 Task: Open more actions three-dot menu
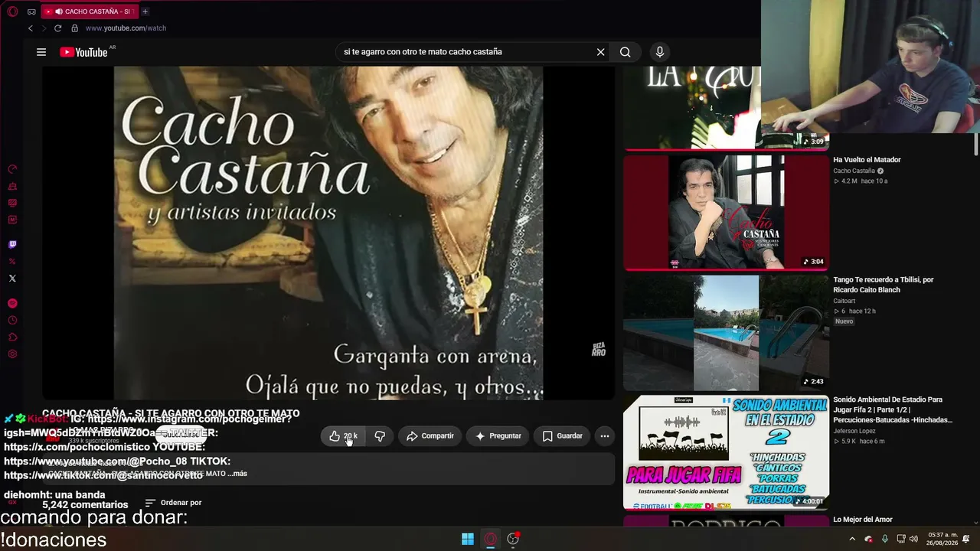[605, 436]
